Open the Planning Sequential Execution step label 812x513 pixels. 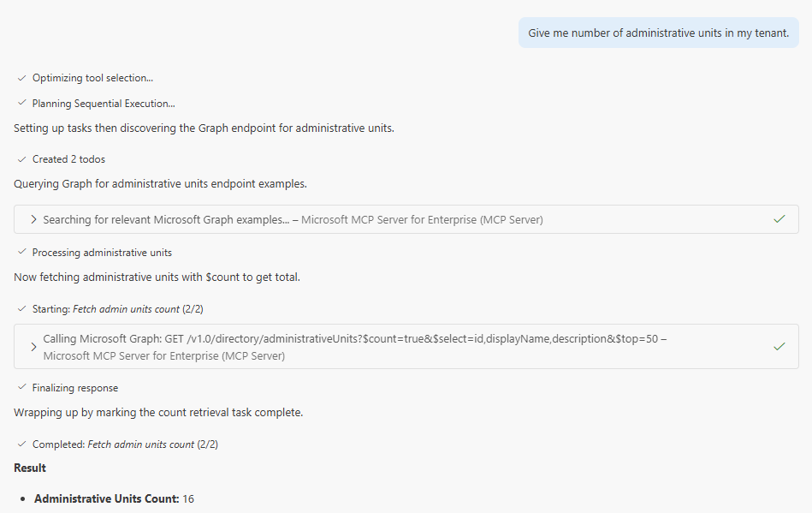point(104,104)
